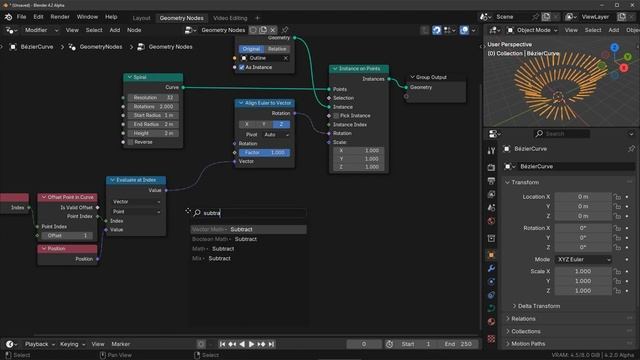Open the Object properties tab

point(491,255)
